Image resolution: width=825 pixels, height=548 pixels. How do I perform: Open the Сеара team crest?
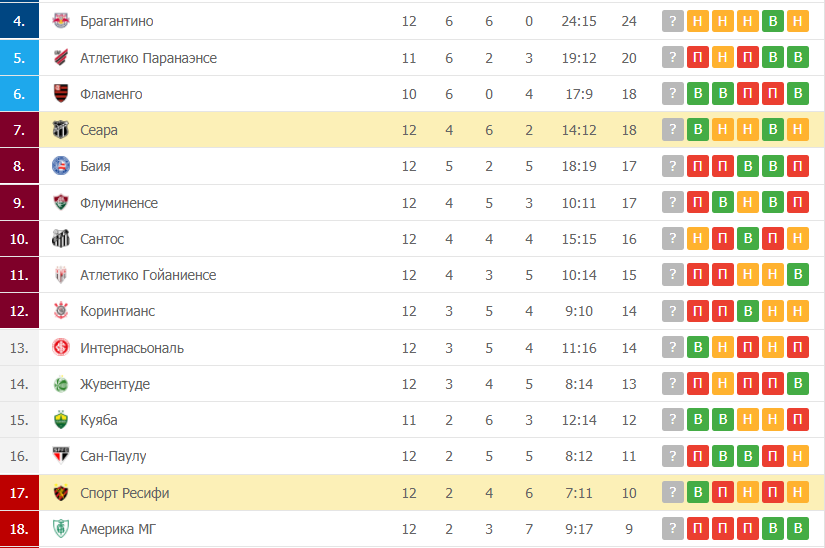[61, 129]
